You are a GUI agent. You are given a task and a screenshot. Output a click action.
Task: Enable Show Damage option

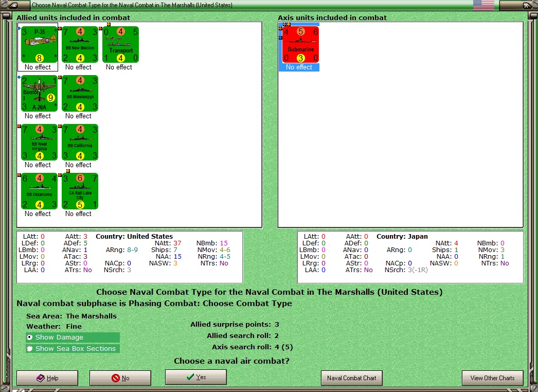point(73,337)
